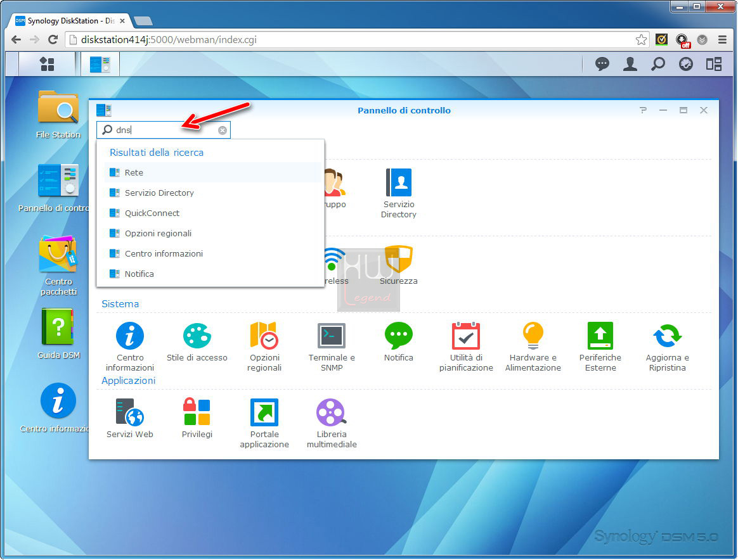The image size is (738, 560).
Task: Open Servizi Web icon
Action: (130, 419)
